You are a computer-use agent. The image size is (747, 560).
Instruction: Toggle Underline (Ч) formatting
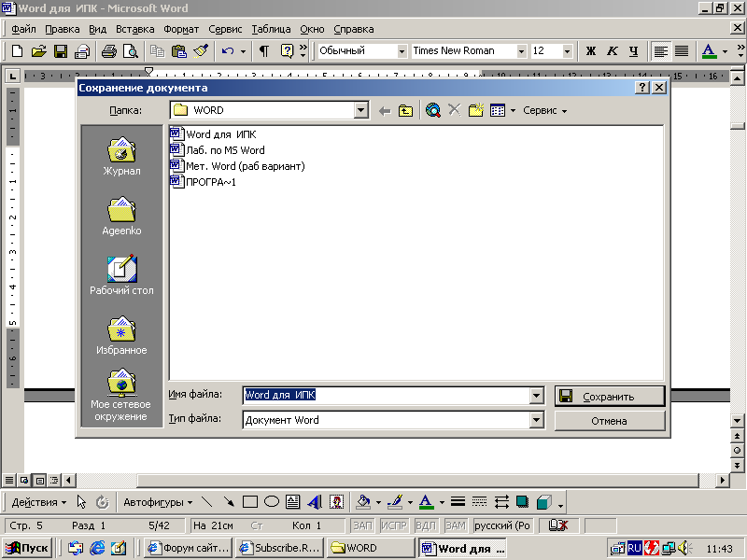pyautogui.click(x=634, y=51)
